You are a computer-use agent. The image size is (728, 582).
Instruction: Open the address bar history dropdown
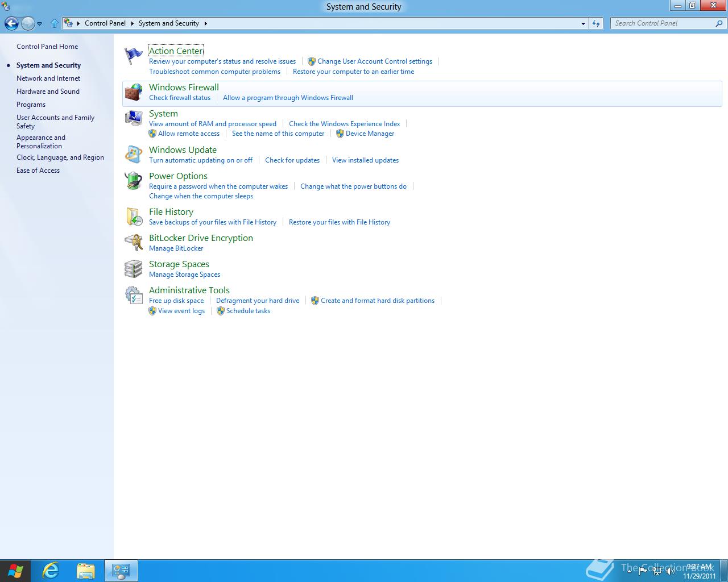(x=582, y=23)
